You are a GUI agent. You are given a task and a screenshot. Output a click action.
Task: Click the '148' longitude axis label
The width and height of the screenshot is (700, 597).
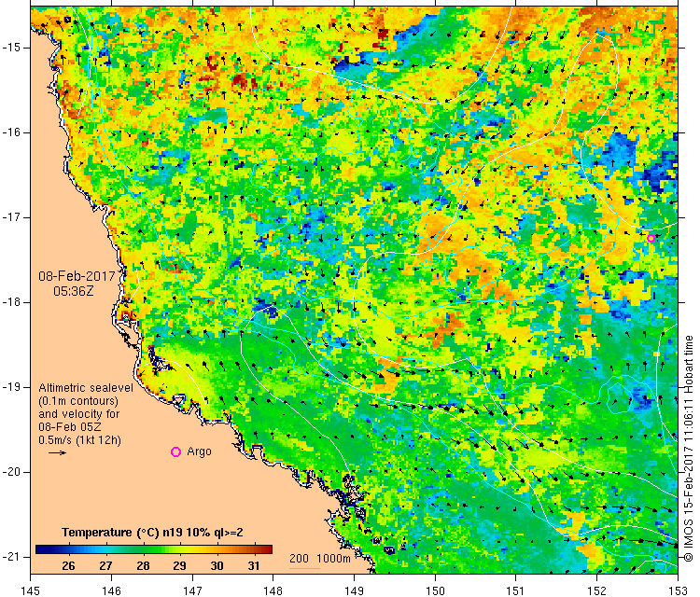273,590
